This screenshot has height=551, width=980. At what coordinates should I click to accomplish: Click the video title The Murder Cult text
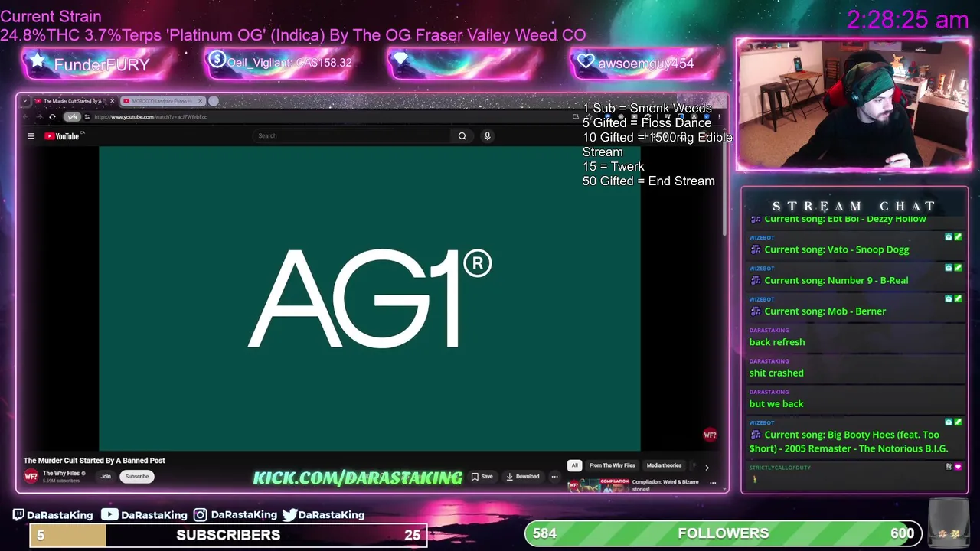click(94, 461)
